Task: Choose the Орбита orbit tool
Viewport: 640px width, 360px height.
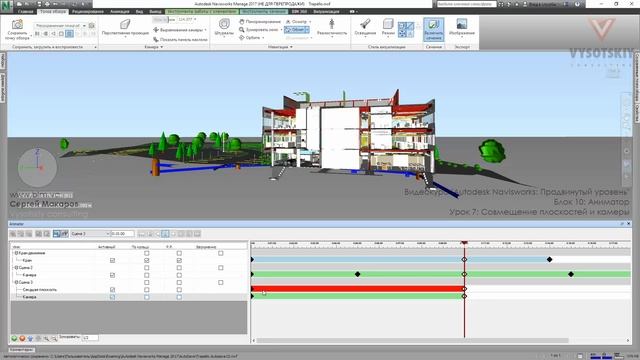Action: click(x=251, y=38)
